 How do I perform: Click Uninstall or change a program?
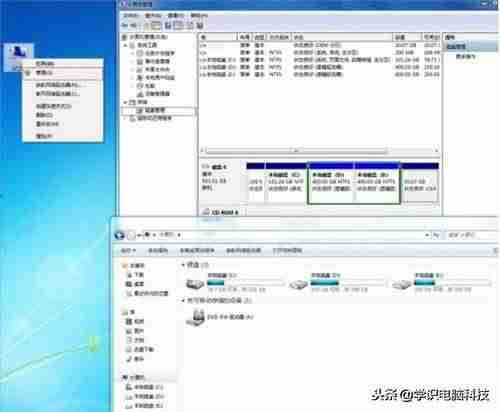197,250
